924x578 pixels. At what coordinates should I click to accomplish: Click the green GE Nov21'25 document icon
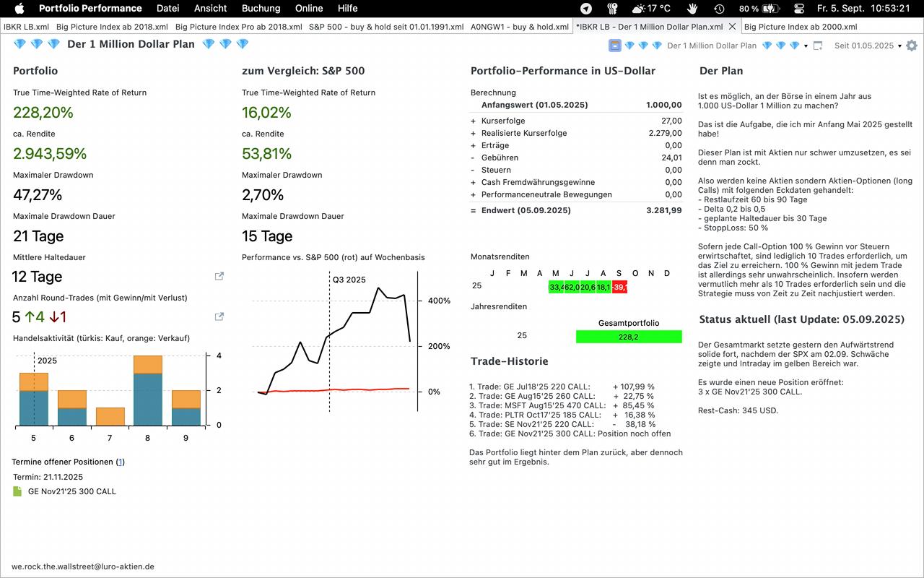pos(18,491)
